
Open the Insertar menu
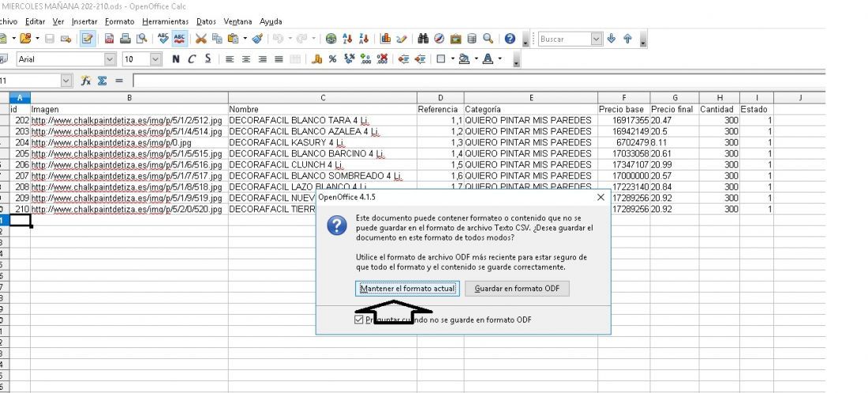[x=84, y=21]
